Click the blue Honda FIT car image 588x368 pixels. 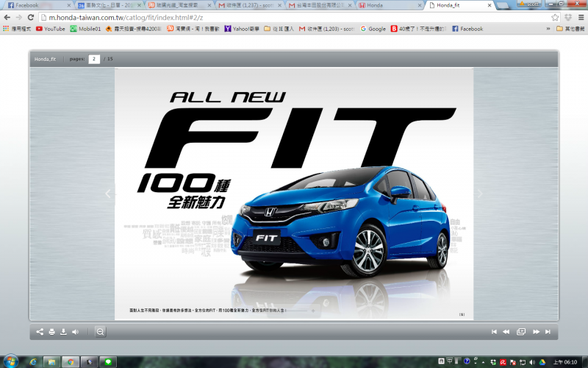point(340,222)
